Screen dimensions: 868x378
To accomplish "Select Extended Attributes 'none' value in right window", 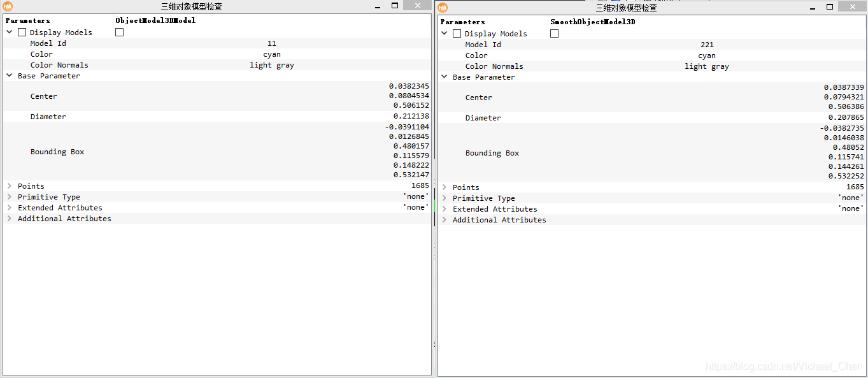I will coord(851,208).
